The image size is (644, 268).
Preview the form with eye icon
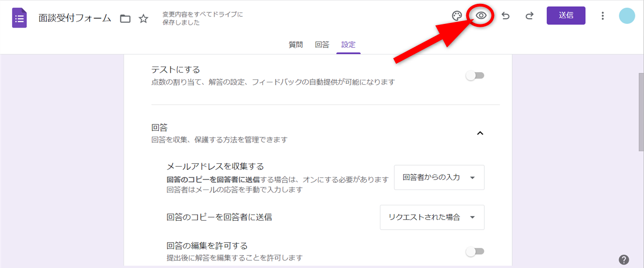[481, 16]
